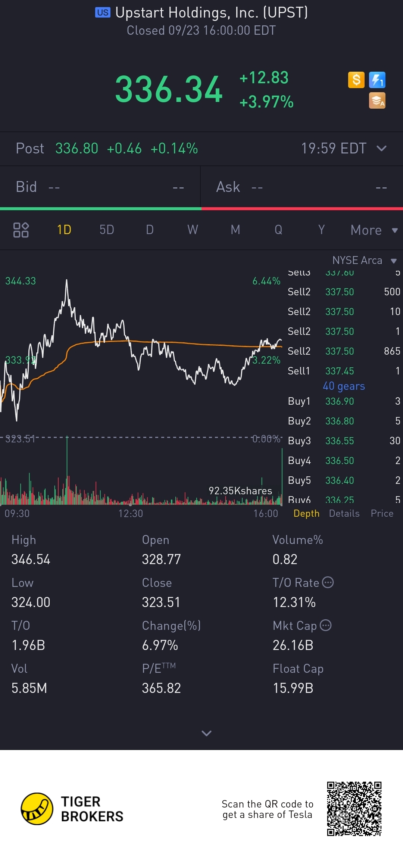This screenshot has height=868, width=403.
Task: Open the Tiger Brokers logo
Action: click(x=72, y=809)
